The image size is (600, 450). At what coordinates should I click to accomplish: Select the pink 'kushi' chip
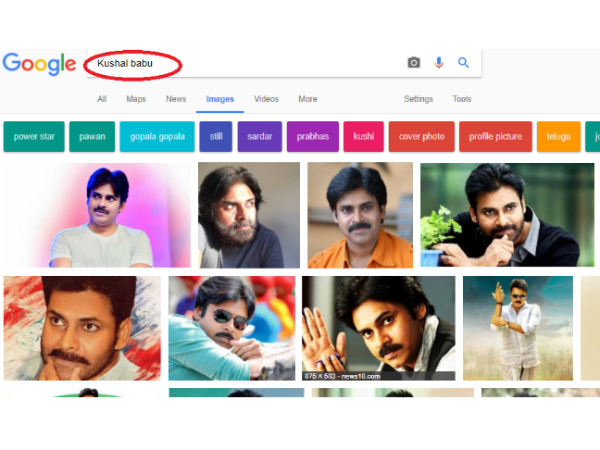(x=363, y=137)
